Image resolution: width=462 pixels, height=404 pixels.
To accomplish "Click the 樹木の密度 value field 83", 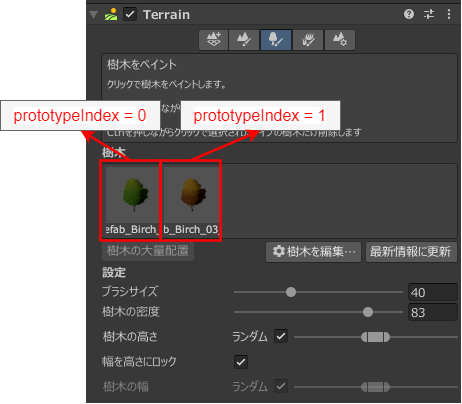I will [x=433, y=312].
